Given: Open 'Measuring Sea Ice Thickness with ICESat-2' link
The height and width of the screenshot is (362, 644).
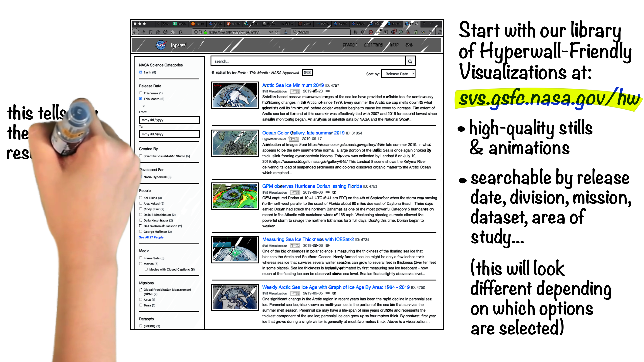Looking at the screenshot, I should (x=308, y=239).
